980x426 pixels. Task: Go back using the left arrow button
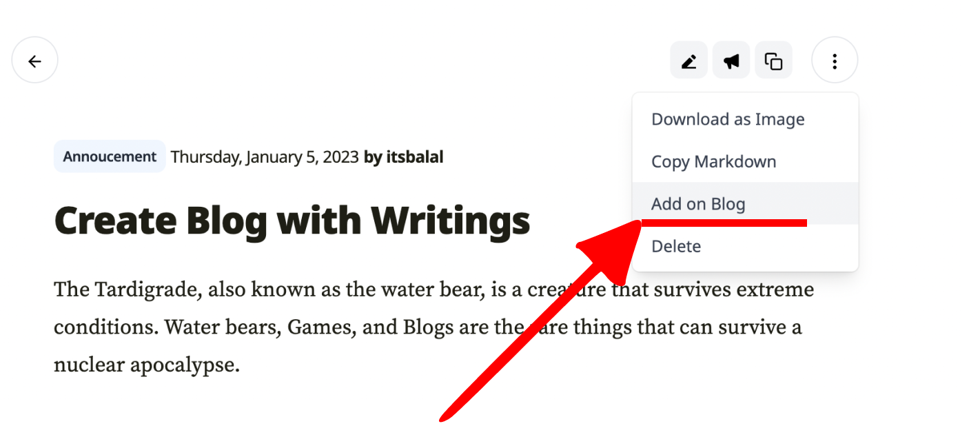(34, 61)
